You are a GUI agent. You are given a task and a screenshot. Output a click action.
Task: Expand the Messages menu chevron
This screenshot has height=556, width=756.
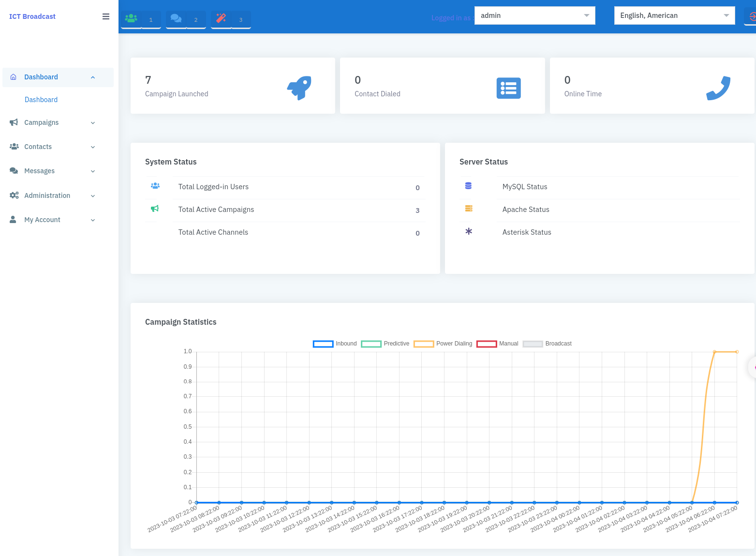point(93,171)
